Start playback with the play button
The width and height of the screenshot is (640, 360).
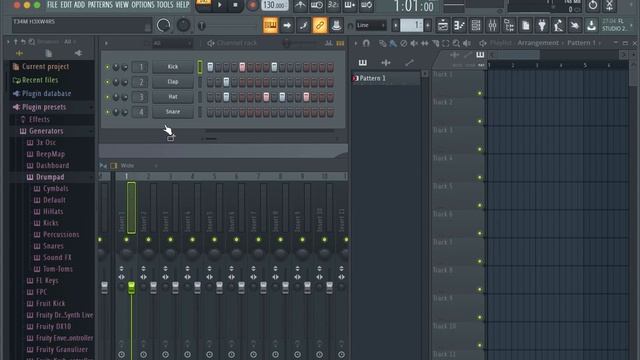[220, 5]
